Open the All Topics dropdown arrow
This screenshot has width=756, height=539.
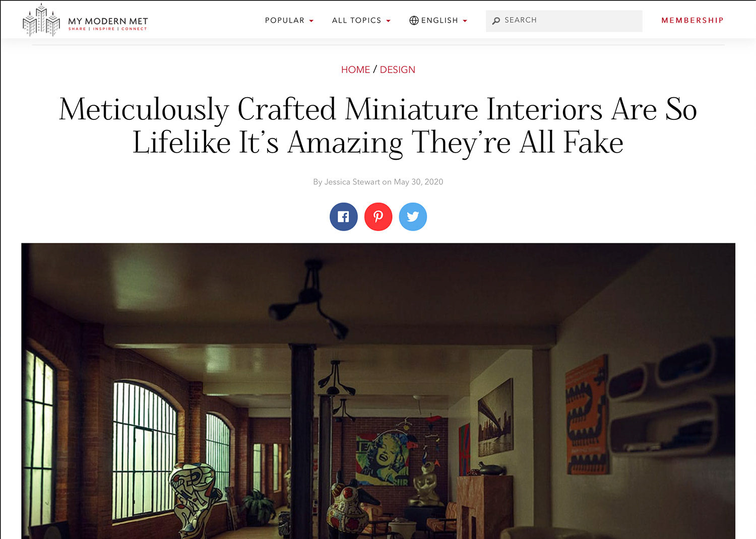click(x=388, y=21)
